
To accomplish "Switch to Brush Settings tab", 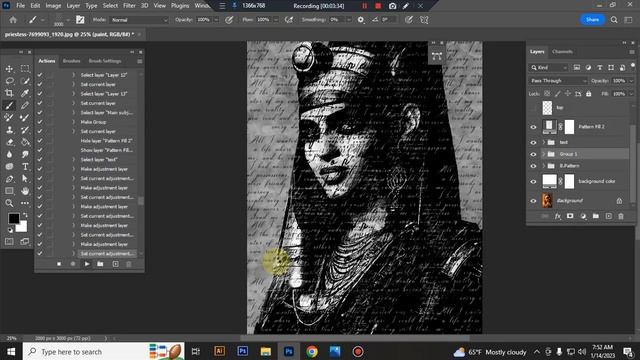I will [105, 61].
